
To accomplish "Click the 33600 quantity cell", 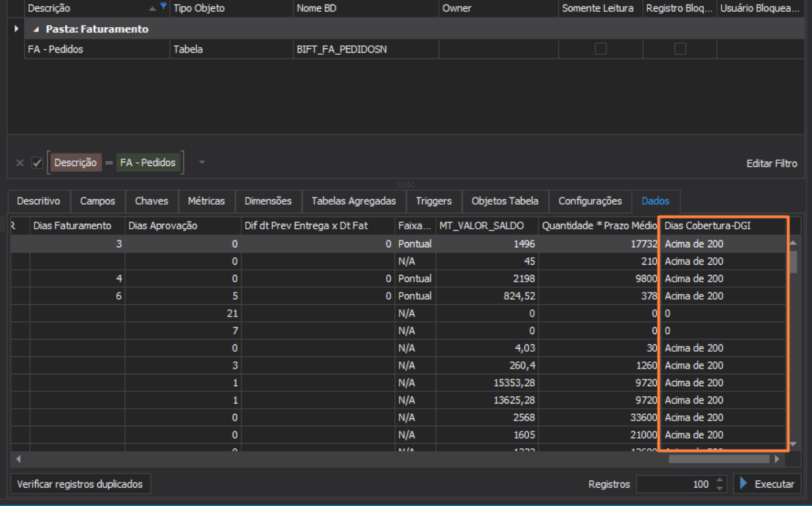I will coord(598,418).
